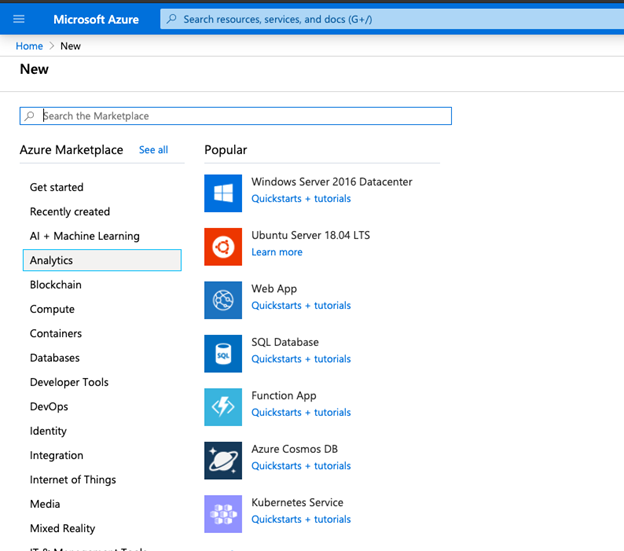Open Quickstarts + tutorials for Web App
Viewport: 624px width, 551px height.
tap(301, 306)
